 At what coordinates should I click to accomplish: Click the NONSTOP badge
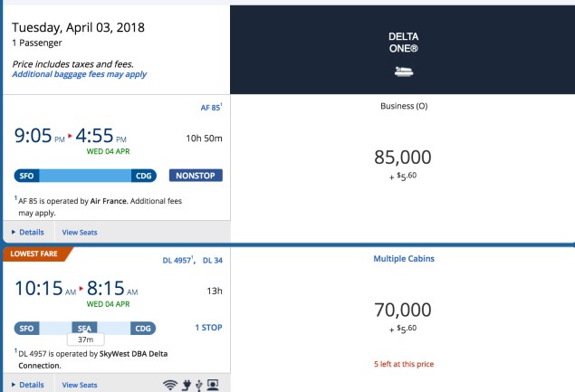(196, 175)
